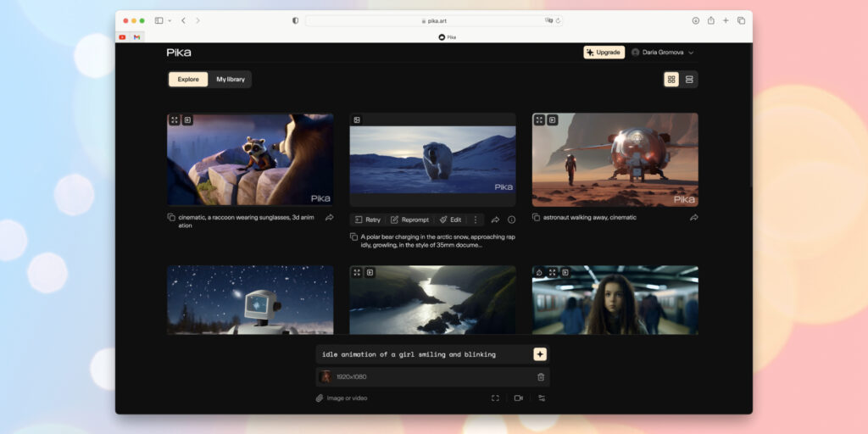Click the Safari share button
This screenshot has height=434, width=868.
(x=711, y=20)
